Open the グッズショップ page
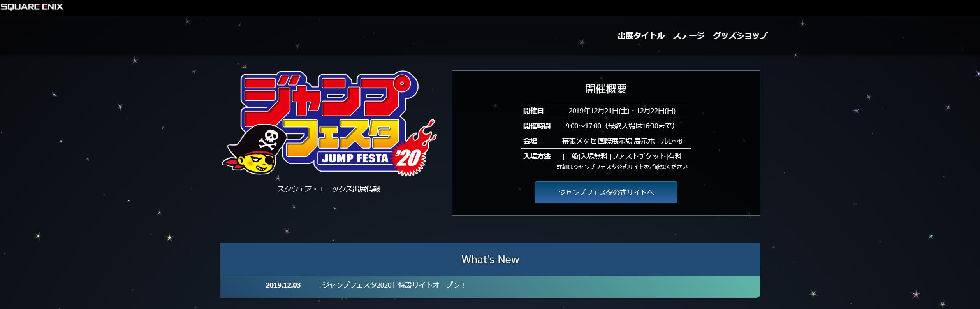Viewport: 980px width, 309px height. (x=740, y=35)
